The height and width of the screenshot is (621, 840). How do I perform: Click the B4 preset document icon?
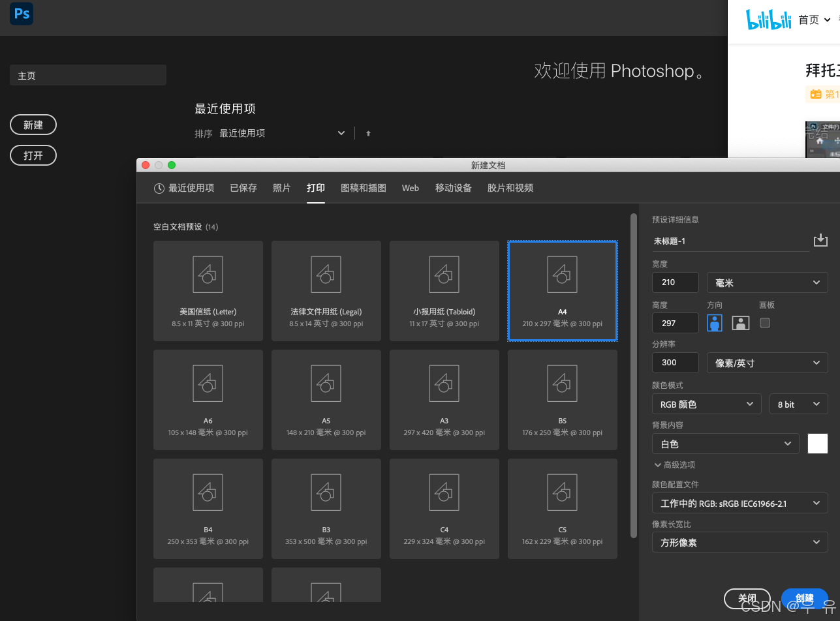click(x=208, y=492)
